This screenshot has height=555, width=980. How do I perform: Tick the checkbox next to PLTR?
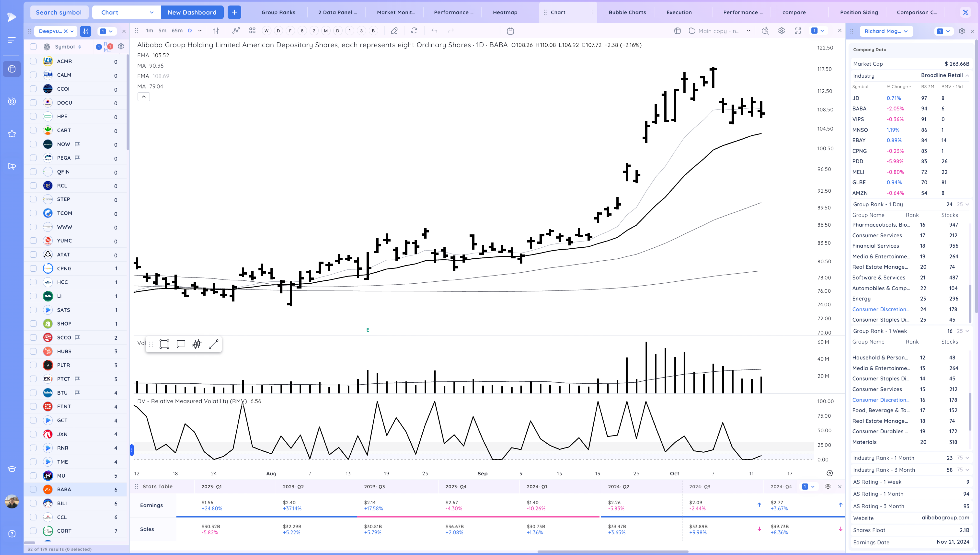point(34,365)
